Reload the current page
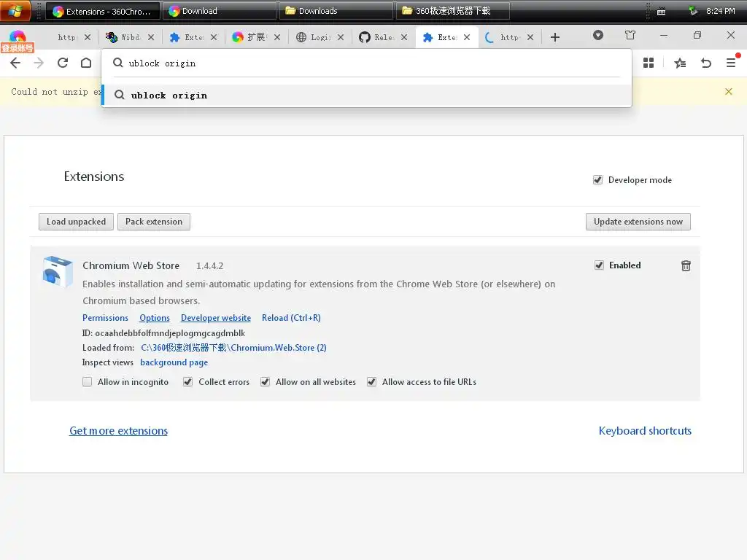This screenshot has height=560, width=747. click(x=63, y=63)
